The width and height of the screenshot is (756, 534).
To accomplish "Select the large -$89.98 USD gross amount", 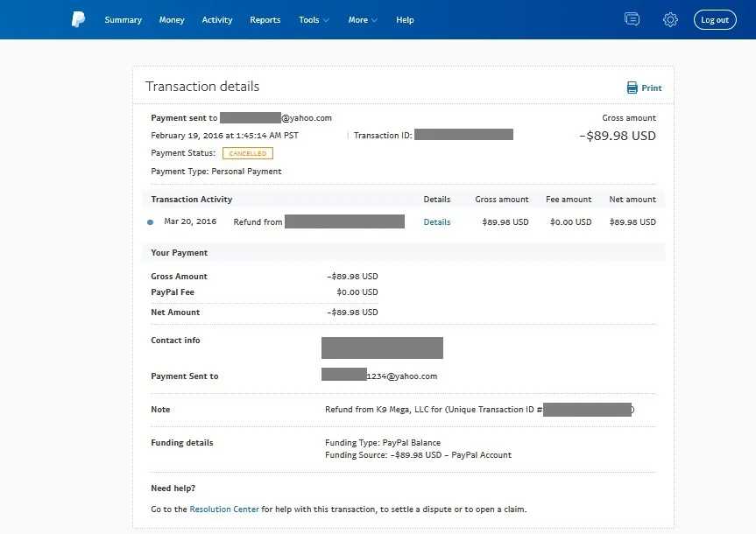I will point(618,136).
